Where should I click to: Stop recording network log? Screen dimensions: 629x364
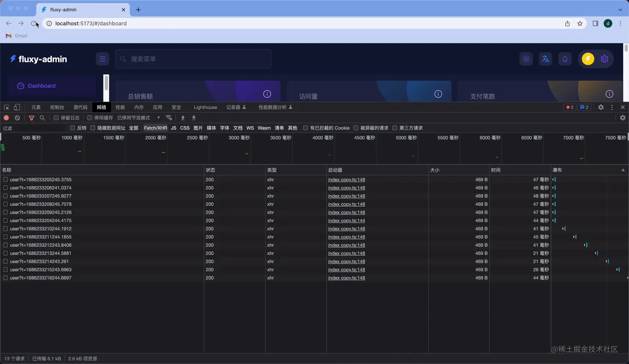click(6, 118)
